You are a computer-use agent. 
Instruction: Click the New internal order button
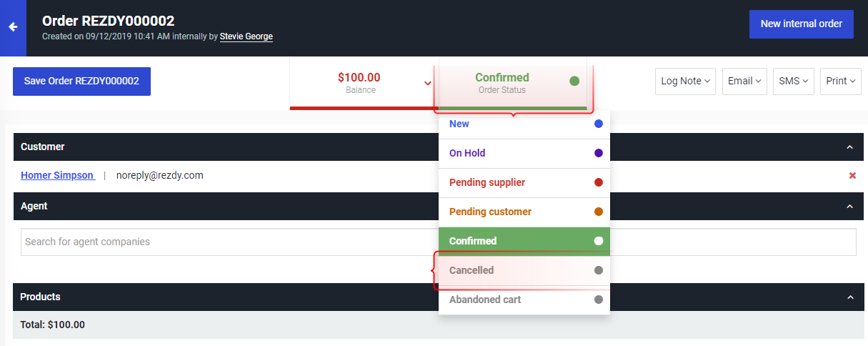(802, 24)
